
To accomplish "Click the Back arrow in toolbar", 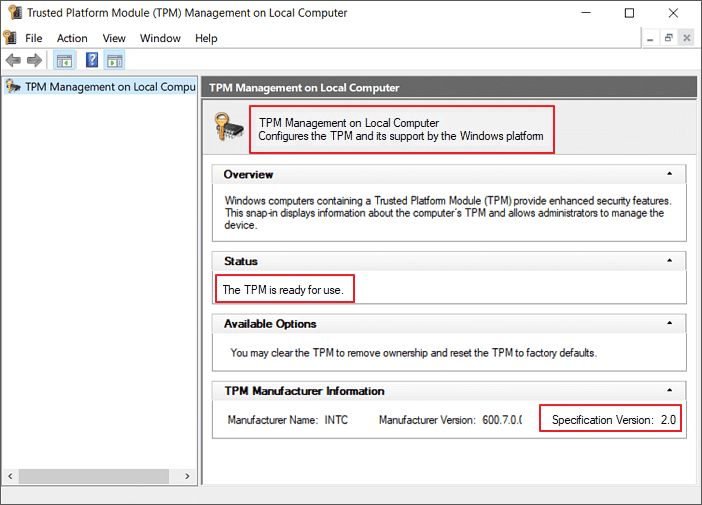I will click(13, 61).
